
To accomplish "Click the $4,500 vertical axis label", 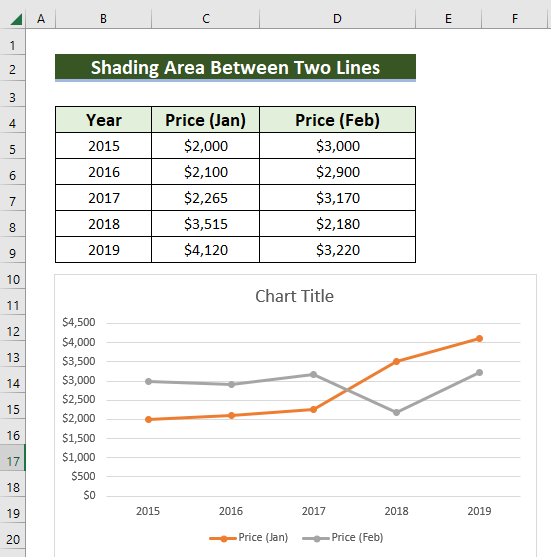I will (x=79, y=323).
